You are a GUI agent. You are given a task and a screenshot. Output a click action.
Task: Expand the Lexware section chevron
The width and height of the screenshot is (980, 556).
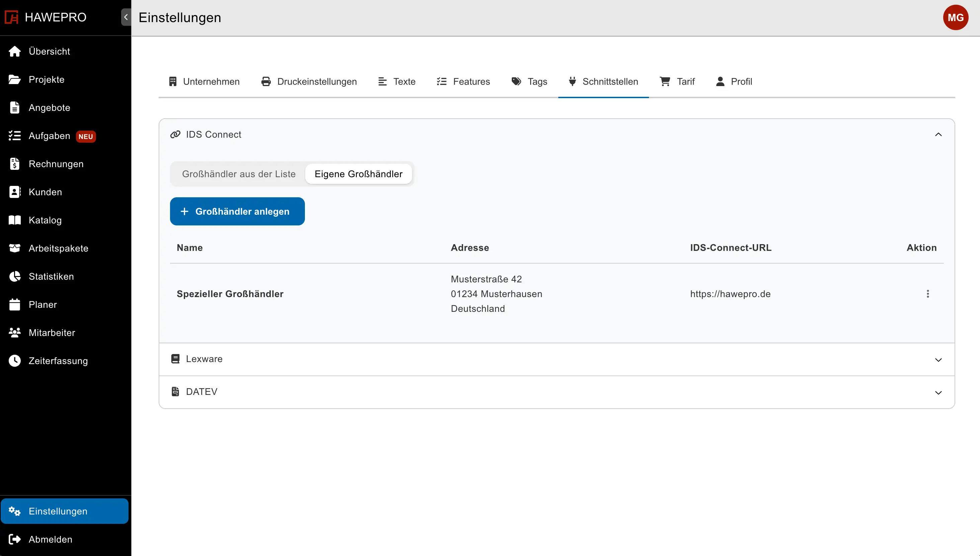coord(938,360)
